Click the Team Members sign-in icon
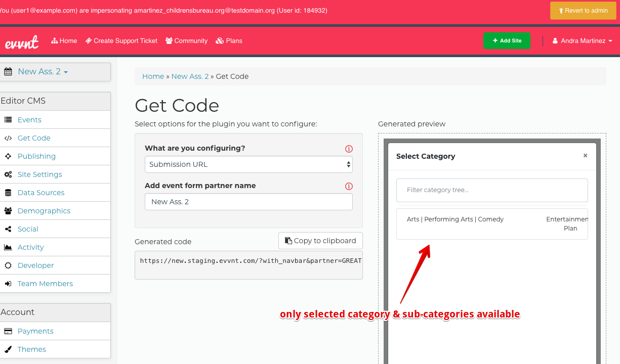This screenshot has height=364, width=620. point(8,284)
